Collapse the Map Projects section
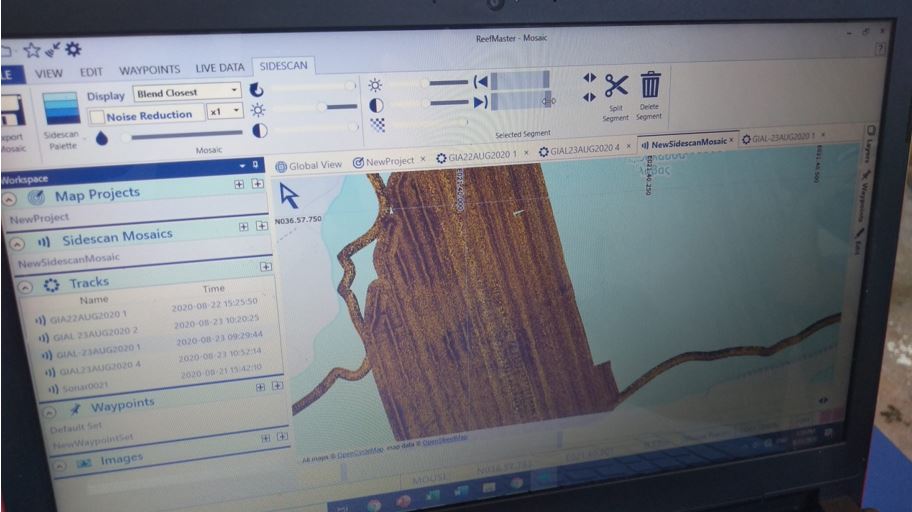This screenshot has width=912, height=512. pos(10,199)
